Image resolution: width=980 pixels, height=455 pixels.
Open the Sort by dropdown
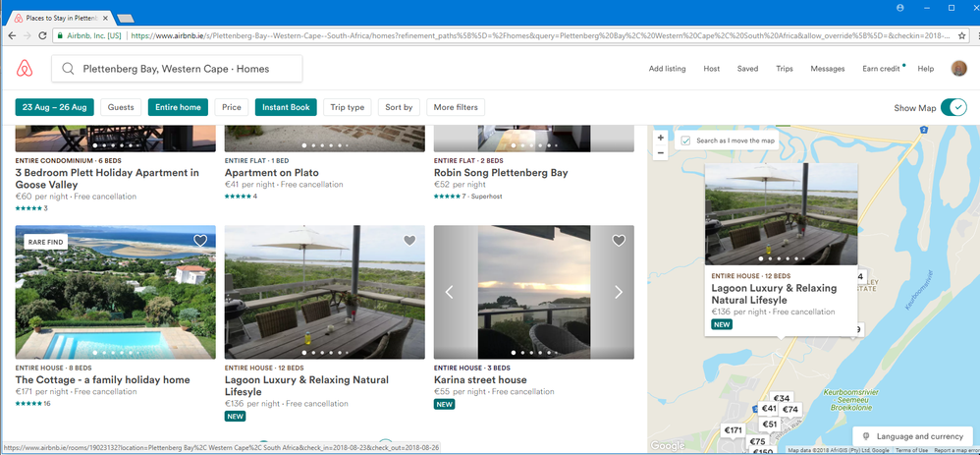[x=399, y=107]
